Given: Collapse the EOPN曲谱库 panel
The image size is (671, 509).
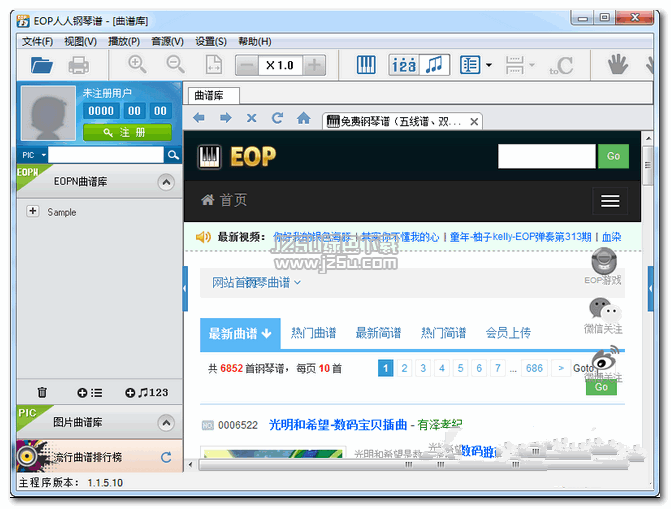Looking at the screenshot, I should [166, 182].
